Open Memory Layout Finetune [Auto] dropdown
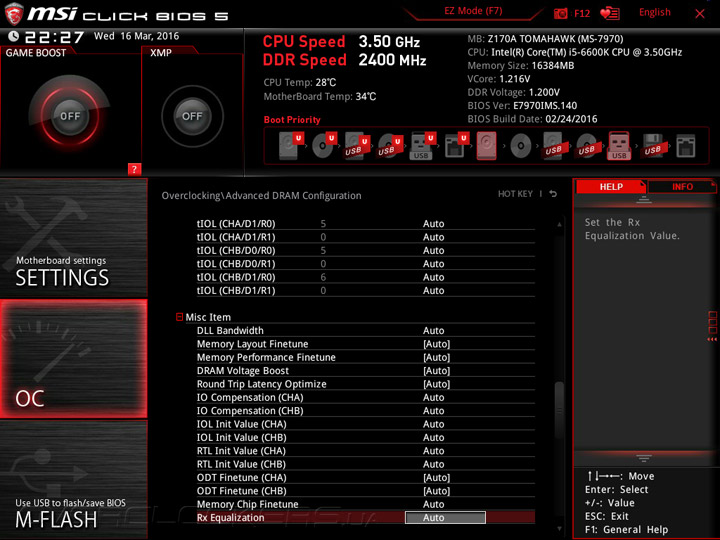720x540 pixels. (436, 344)
